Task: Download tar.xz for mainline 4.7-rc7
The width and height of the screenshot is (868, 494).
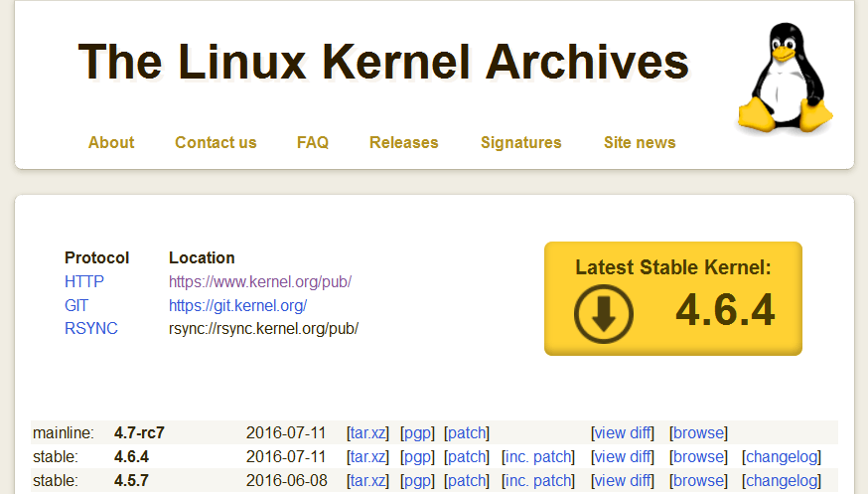Action: tap(368, 432)
